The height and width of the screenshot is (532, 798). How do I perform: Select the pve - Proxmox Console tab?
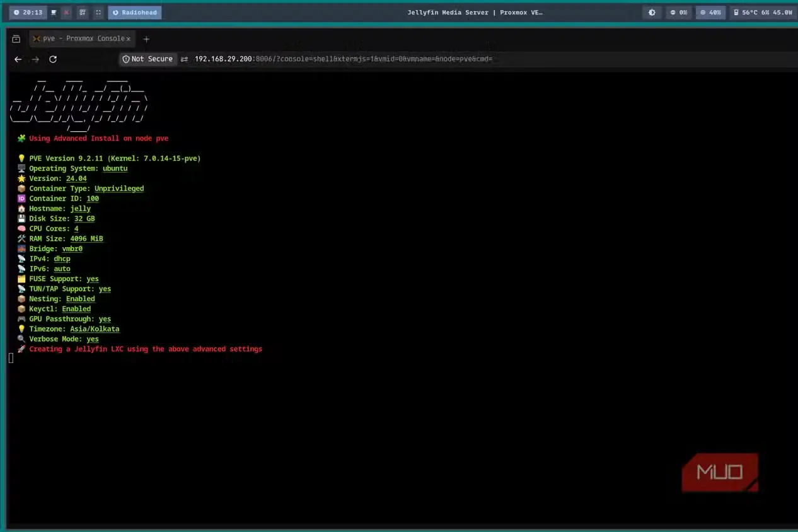[x=81, y=38]
